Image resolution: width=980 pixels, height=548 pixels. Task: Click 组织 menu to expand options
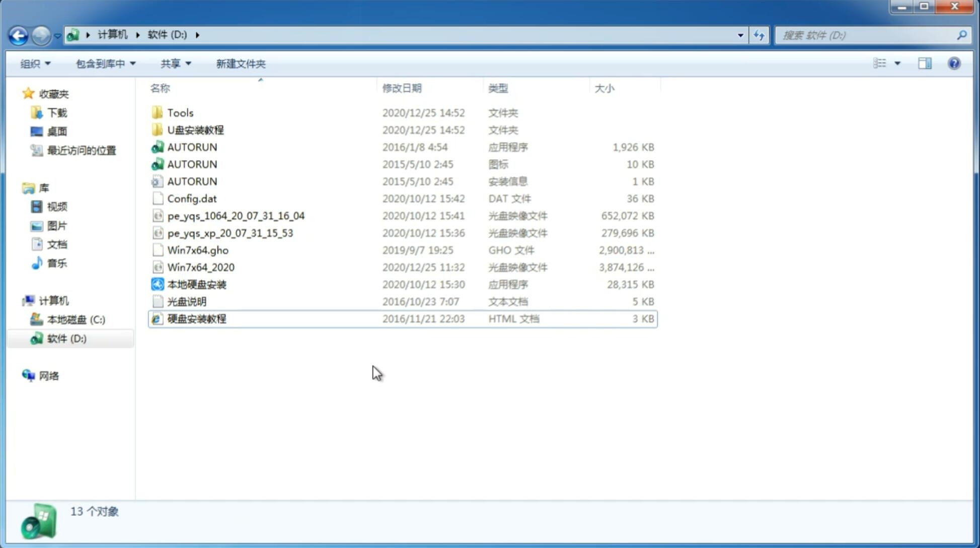[x=35, y=62]
